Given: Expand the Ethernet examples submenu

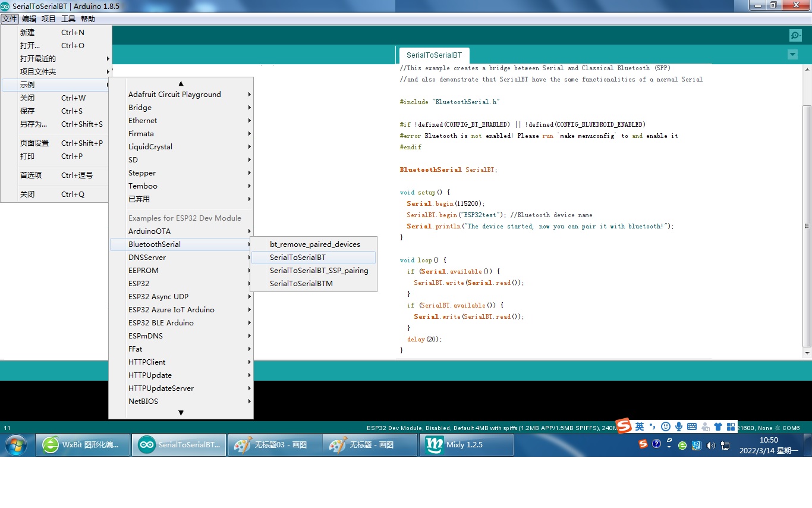Looking at the screenshot, I should point(181,121).
